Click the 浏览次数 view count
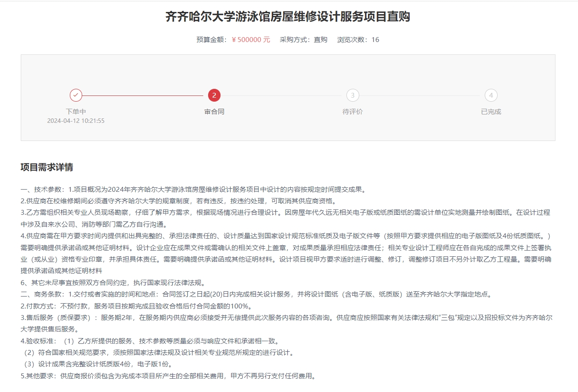This screenshot has height=392, width=578. (x=358, y=40)
